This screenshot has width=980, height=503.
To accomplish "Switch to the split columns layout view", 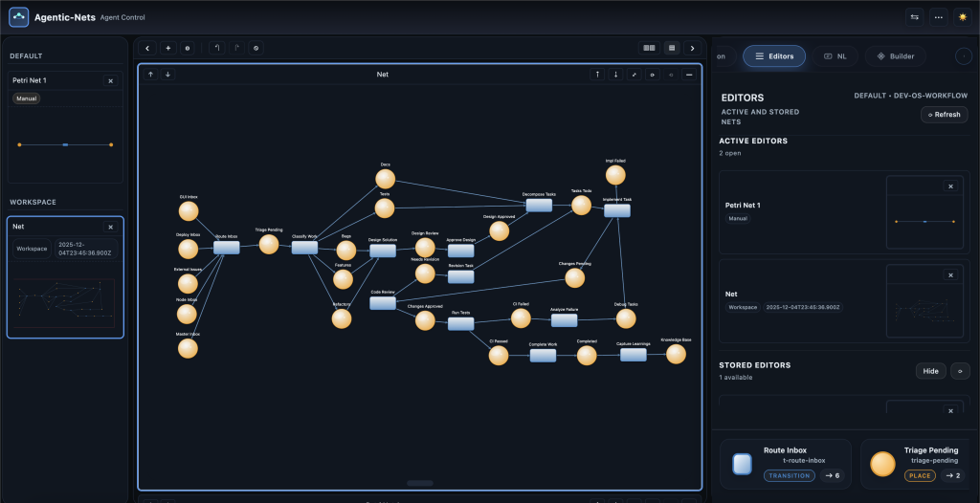I will tap(650, 48).
